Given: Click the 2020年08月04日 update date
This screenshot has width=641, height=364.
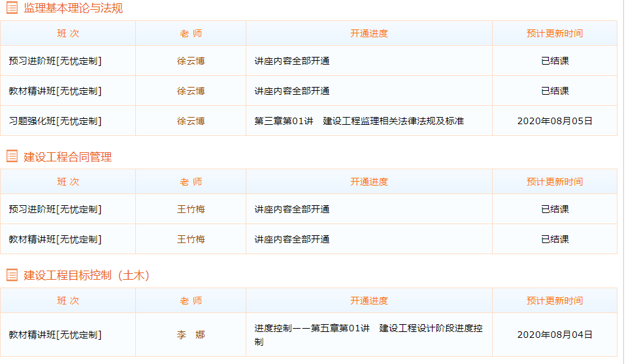Looking at the screenshot, I should (555, 335).
